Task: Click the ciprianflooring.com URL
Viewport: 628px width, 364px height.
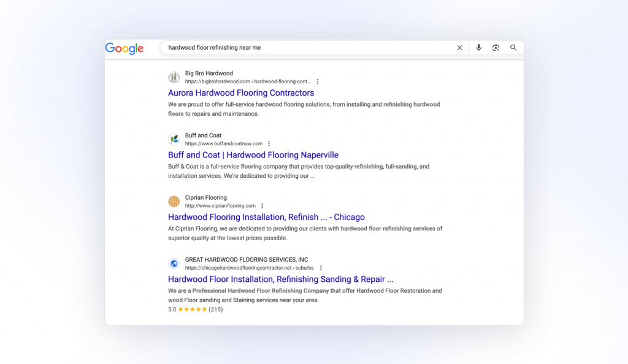Action: point(220,206)
